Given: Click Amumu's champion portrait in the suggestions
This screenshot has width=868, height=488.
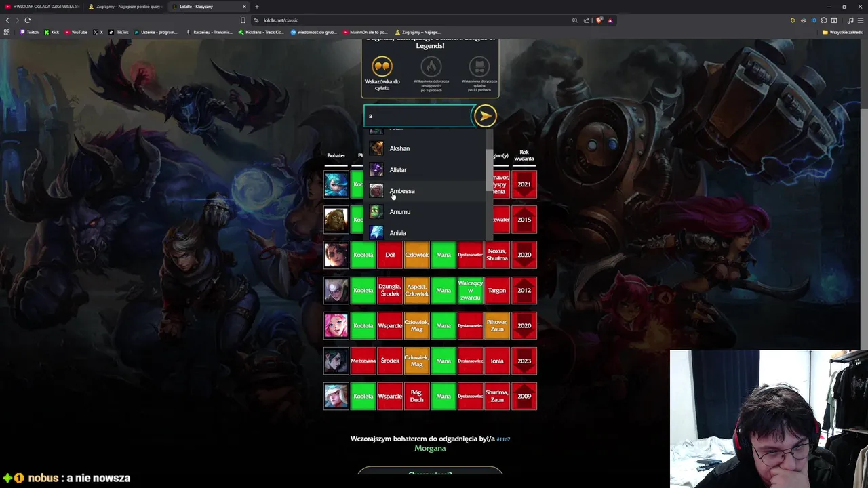Looking at the screenshot, I should [x=376, y=211].
